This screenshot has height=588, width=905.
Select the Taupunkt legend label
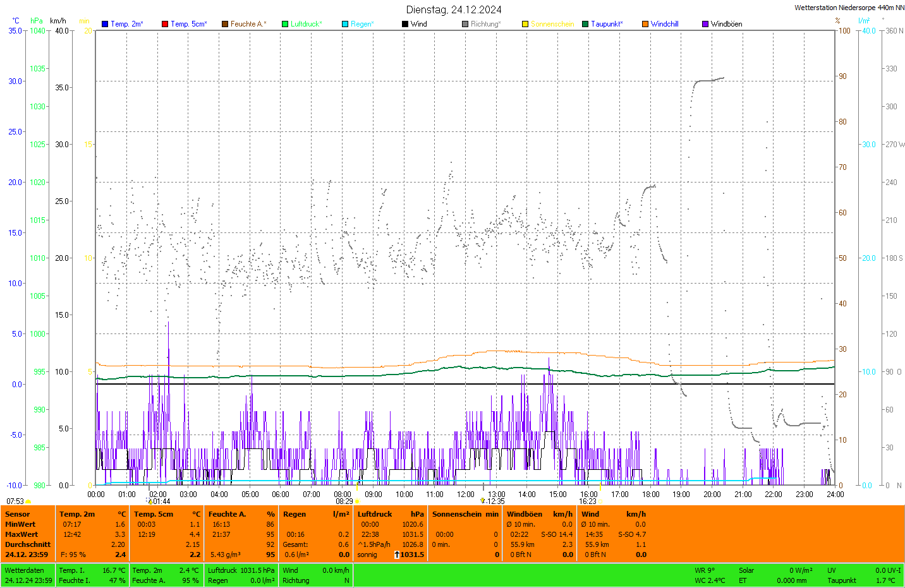607,24
